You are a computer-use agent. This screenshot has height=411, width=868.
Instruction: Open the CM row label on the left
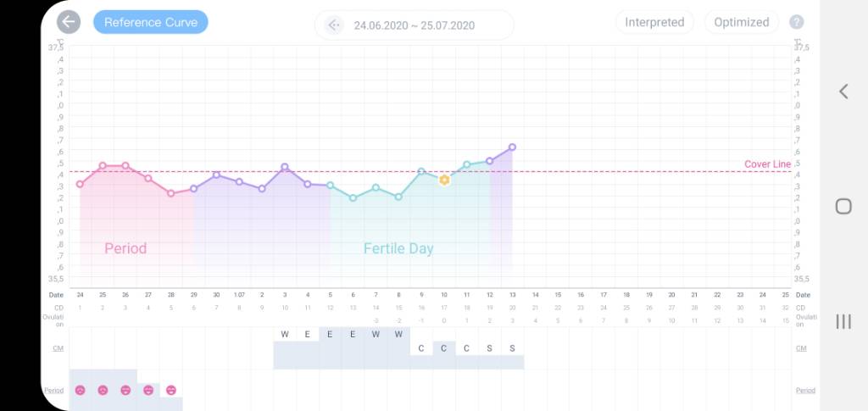[56, 347]
